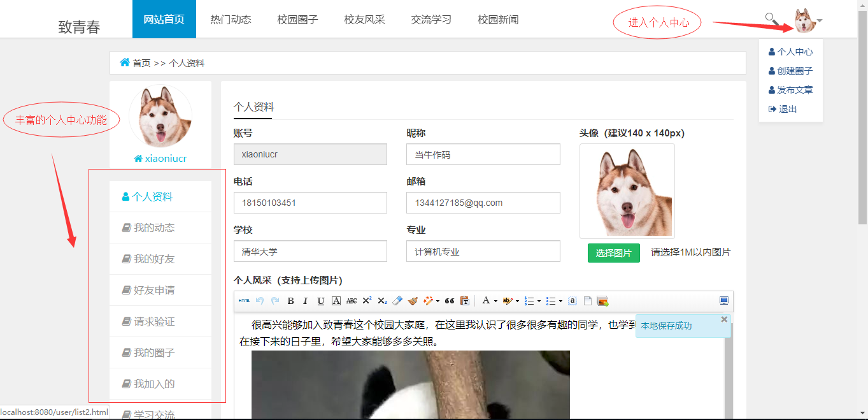This screenshot has height=420, width=868.
Task: Open the 热门动态 nav tab
Action: (x=231, y=19)
